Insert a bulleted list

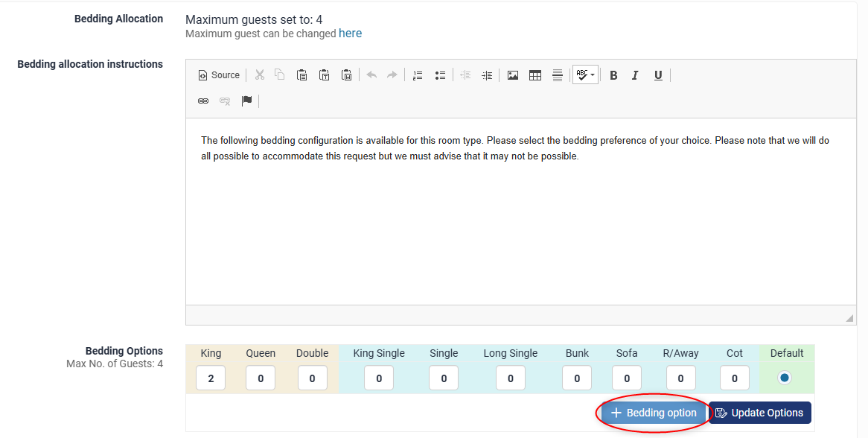(x=440, y=75)
